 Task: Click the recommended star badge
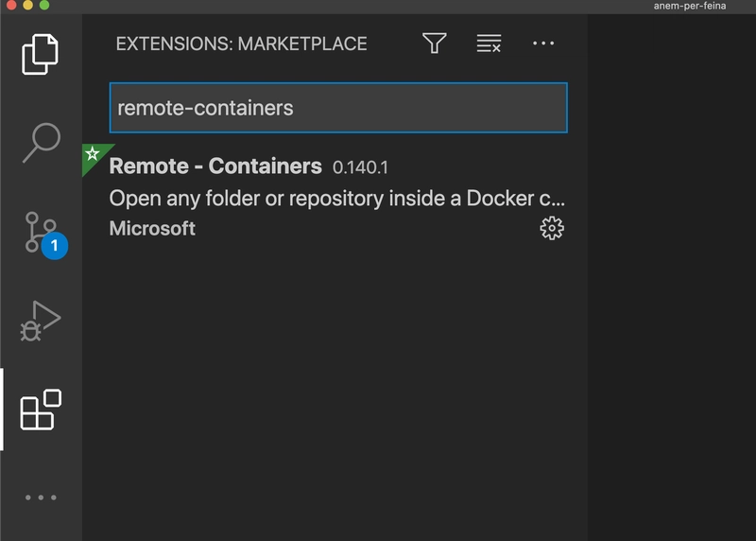click(x=92, y=154)
